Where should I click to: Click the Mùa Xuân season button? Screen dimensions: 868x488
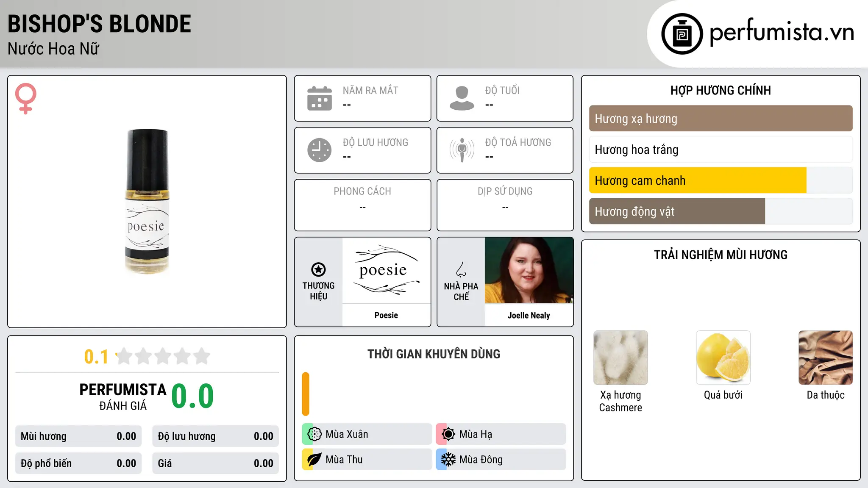(x=367, y=434)
